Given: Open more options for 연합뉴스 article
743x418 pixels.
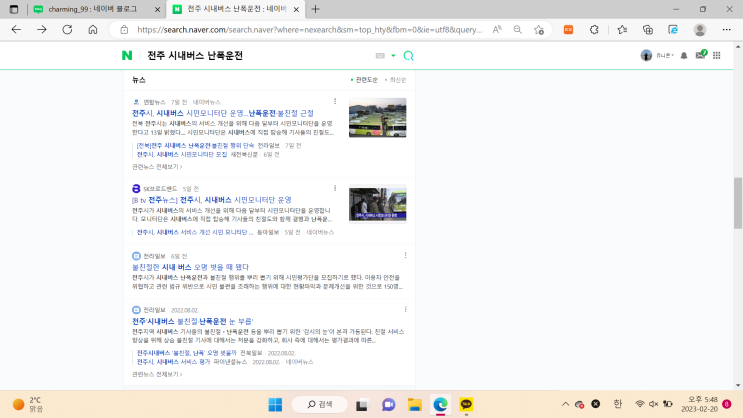Looking at the screenshot, I should coord(335,101).
